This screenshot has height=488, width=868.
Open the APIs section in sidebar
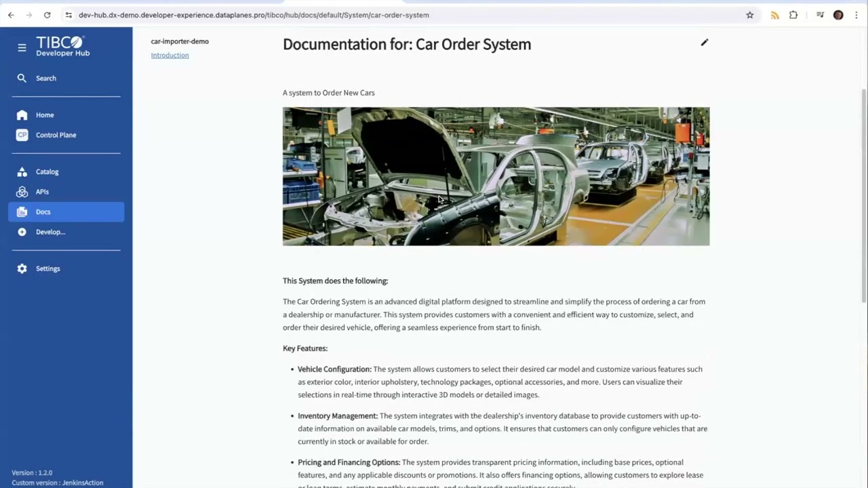tap(42, 192)
